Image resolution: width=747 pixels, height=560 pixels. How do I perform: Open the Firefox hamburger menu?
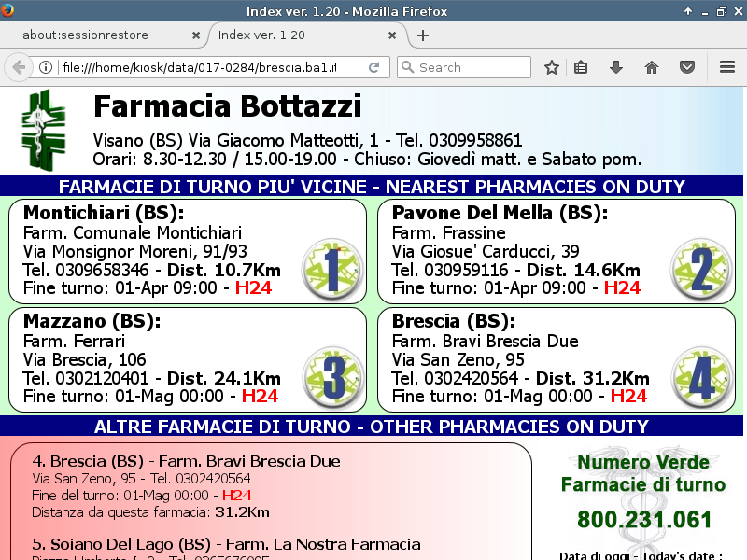[x=727, y=67]
